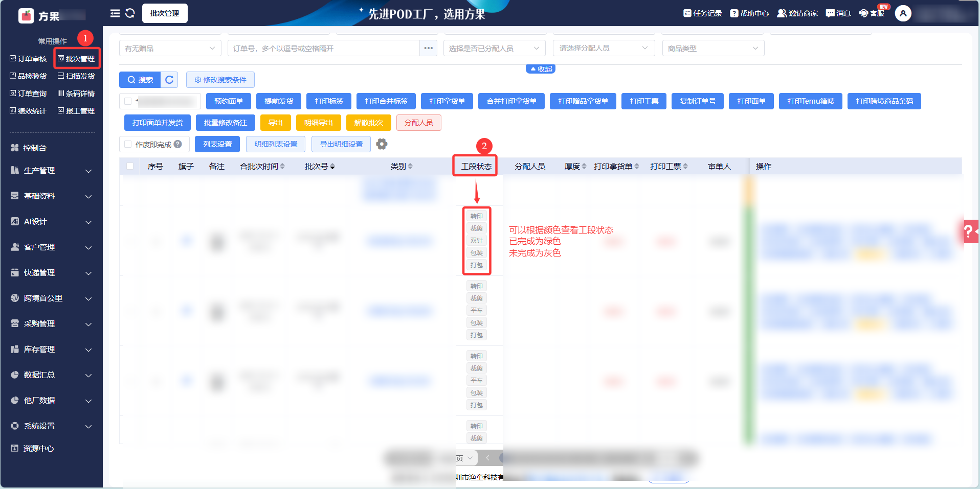The width and height of the screenshot is (980, 489).
Task: Click the gear settings icon beside 导出明细设置
Action: point(382,144)
